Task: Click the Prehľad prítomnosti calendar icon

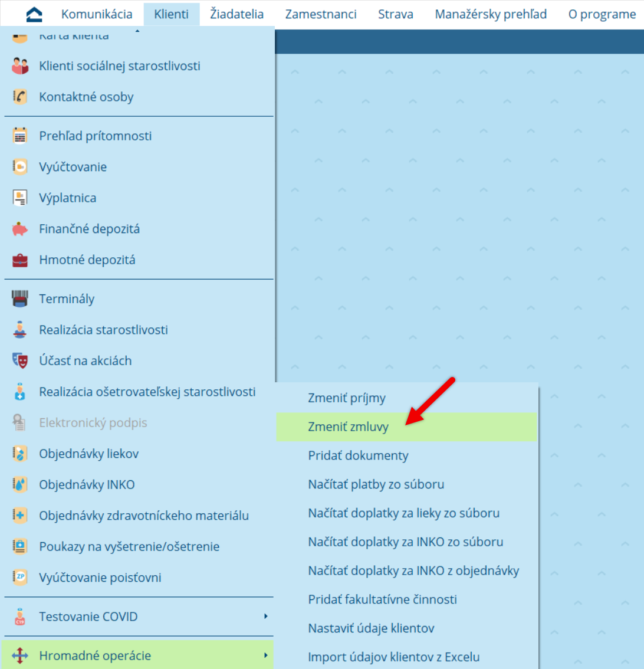Action: tap(20, 136)
